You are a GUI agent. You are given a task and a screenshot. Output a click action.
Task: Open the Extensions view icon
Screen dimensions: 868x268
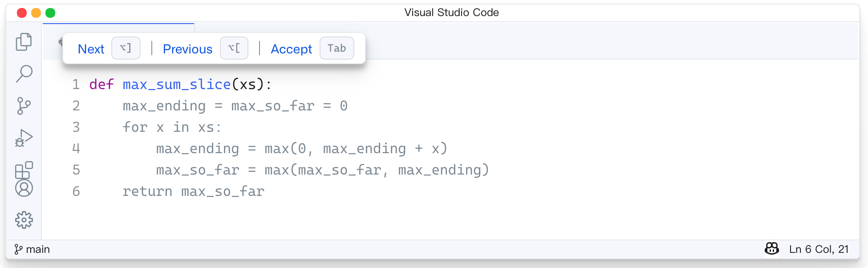24,170
